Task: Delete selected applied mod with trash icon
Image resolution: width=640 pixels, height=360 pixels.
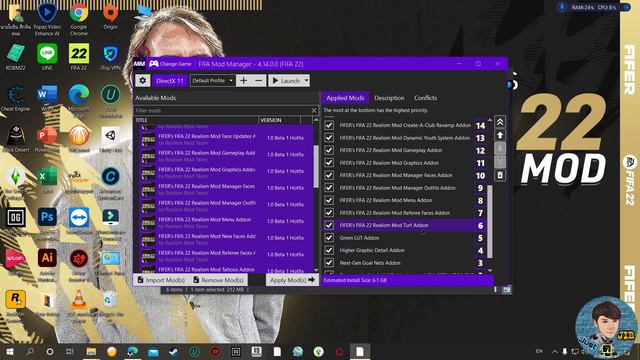Action: point(500,175)
